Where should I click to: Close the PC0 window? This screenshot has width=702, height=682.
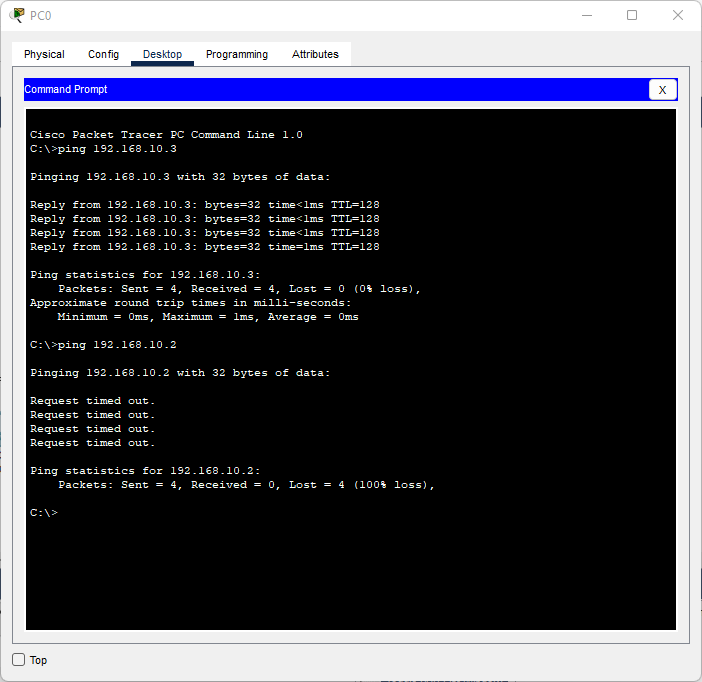678,15
